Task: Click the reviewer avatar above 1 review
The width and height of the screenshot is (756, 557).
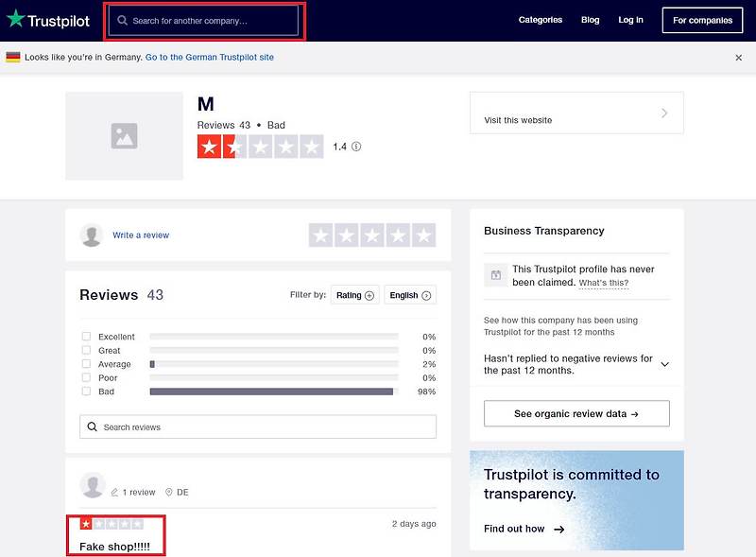Action: (x=93, y=485)
